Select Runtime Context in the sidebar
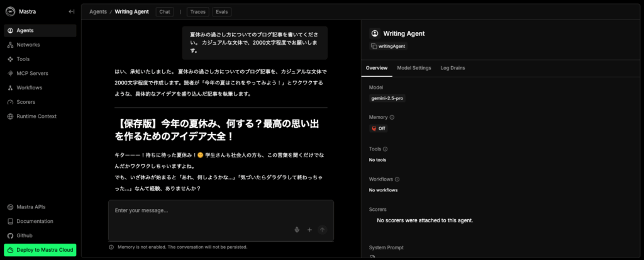Viewport: 644px width, 260px height. point(36,116)
